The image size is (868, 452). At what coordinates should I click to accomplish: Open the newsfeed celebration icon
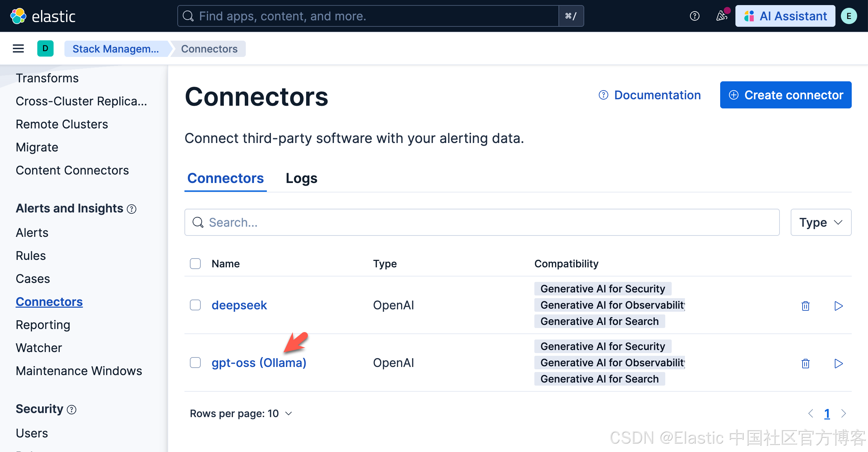722,16
